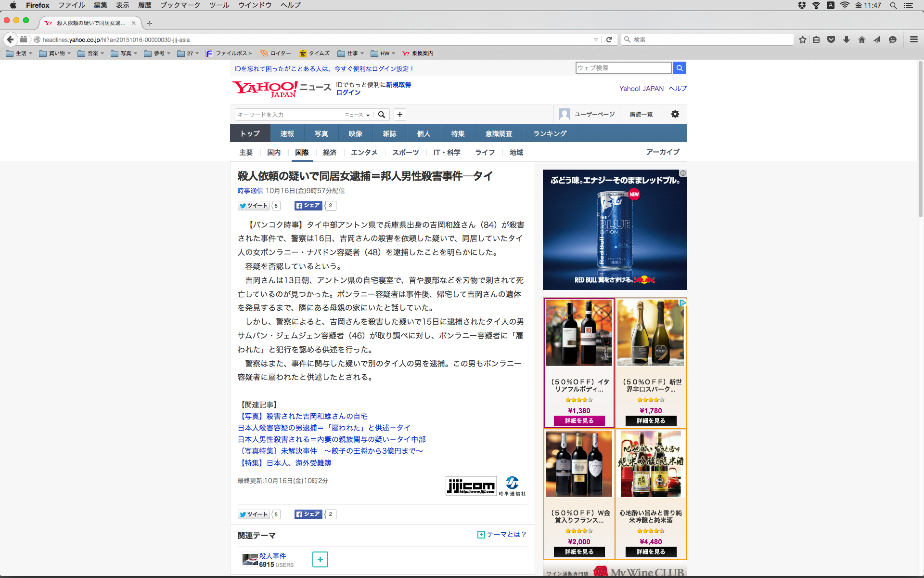
Task: Expand the ニュース search category dropdown
Action: tap(357, 115)
